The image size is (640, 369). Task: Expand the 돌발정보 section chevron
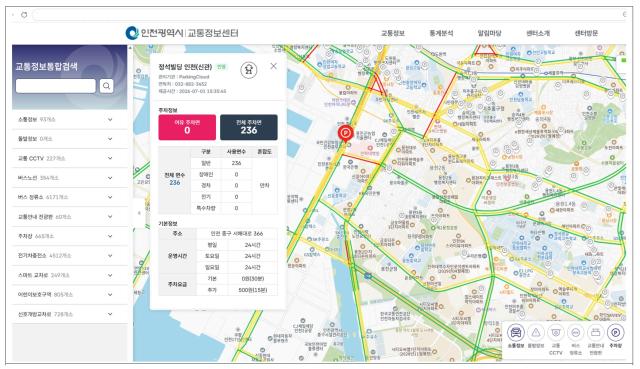click(110, 139)
